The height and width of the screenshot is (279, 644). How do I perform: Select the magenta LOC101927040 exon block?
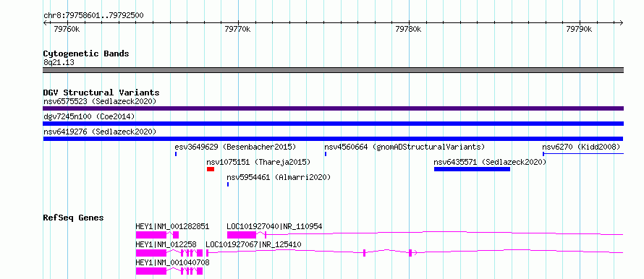point(242,235)
